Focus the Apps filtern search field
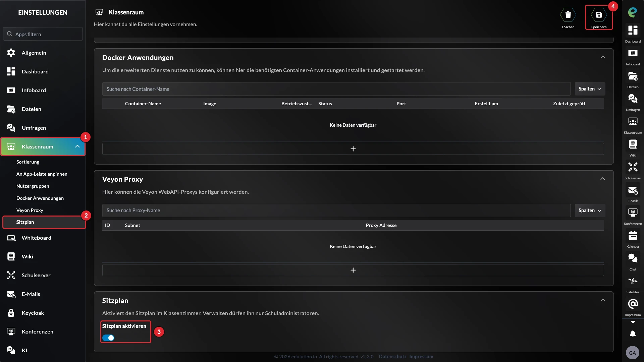 pos(43,34)
